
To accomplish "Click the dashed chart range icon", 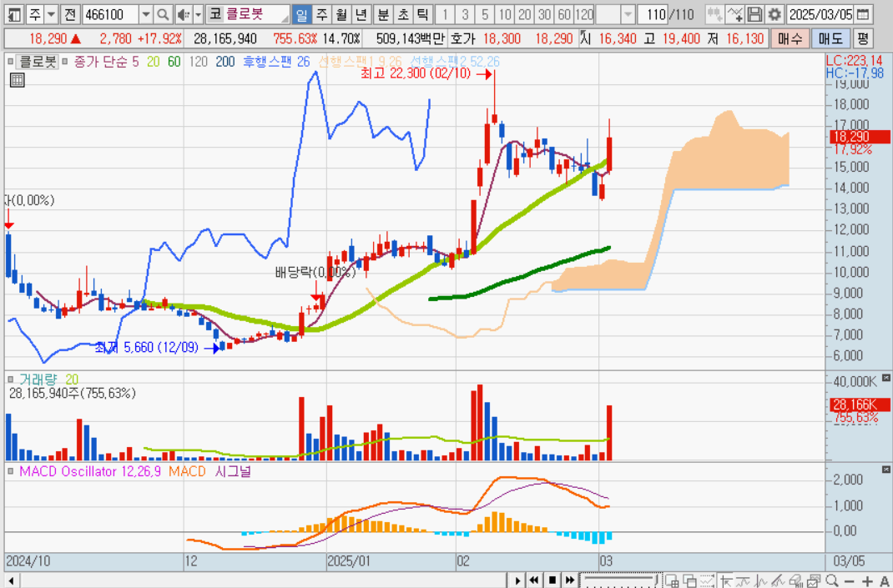I will pos(708,580).
